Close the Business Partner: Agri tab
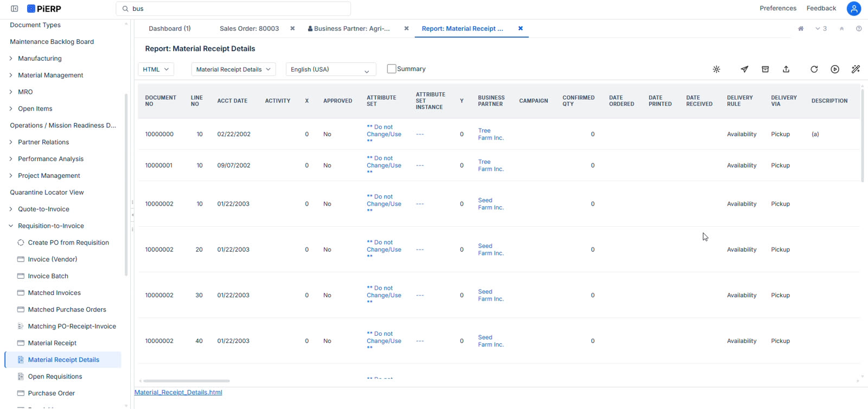 point(406,29)
